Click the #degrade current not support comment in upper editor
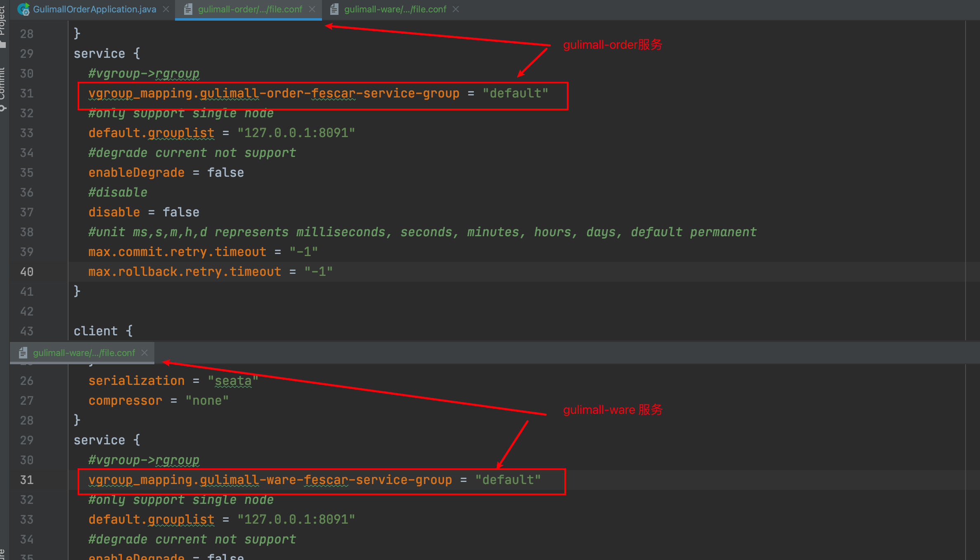980x560 pixels. point(192,153)
